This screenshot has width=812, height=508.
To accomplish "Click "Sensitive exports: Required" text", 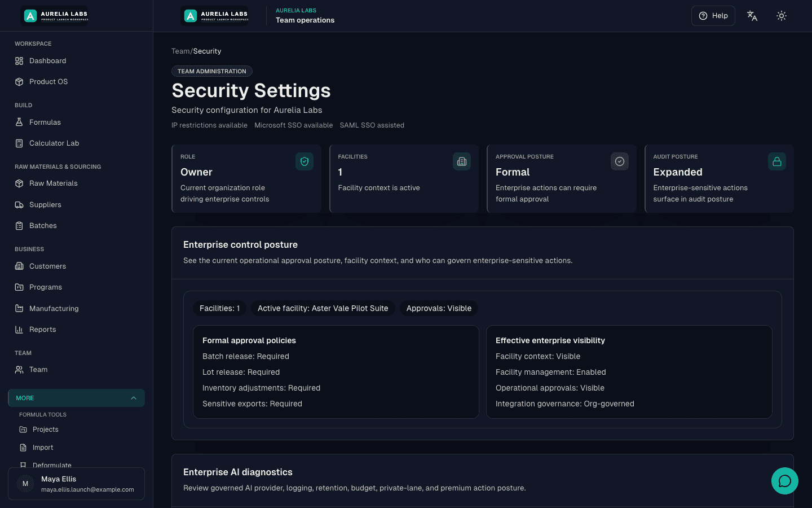I will click(252, 404).
